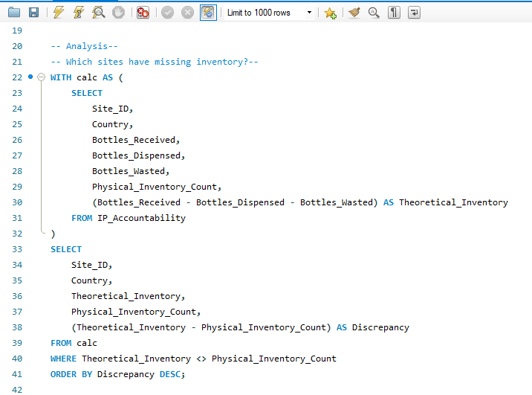
Task: Click the Commit checkmark icon
Action: (167, 13)
